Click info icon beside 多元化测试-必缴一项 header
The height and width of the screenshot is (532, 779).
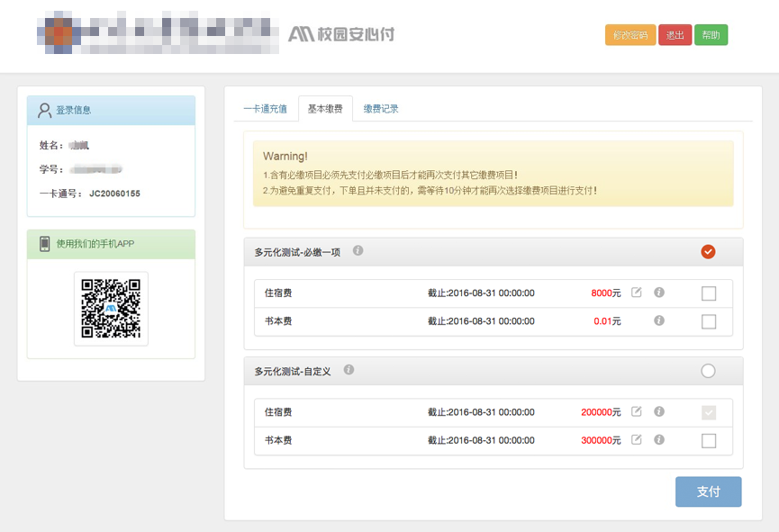click(358, 250)
